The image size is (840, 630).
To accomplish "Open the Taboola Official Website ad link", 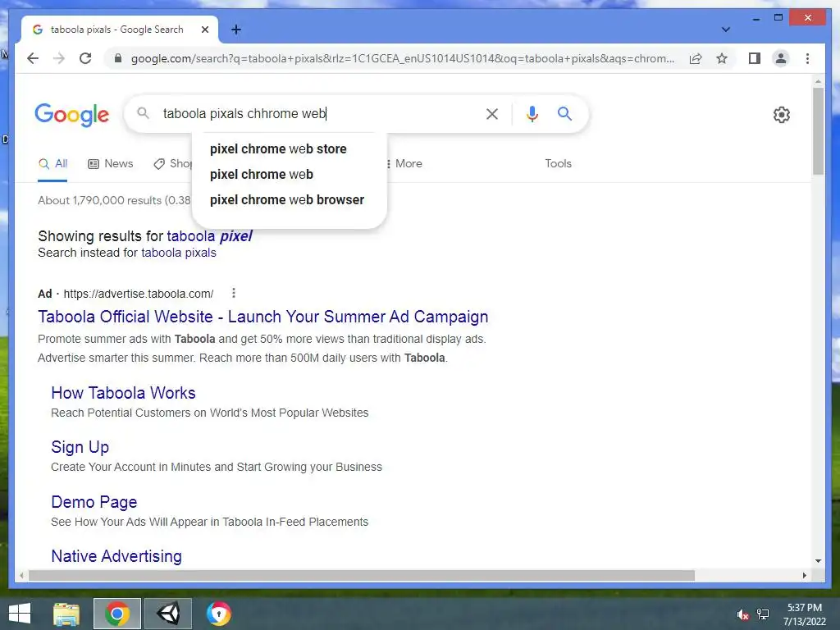I will [x=262, y=317].
